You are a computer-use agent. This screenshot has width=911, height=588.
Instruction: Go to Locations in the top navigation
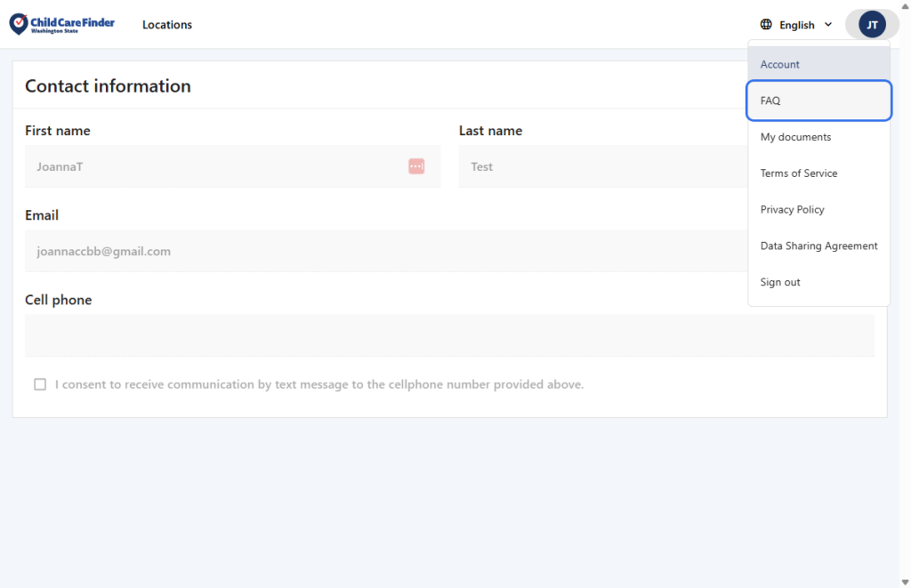coord(167,25)
